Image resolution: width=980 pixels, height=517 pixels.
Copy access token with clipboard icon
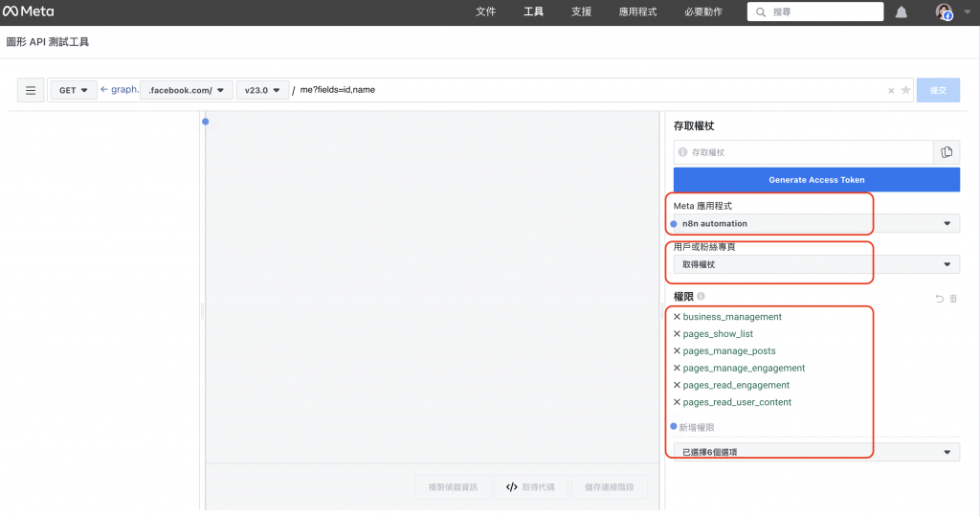point(947,152)
